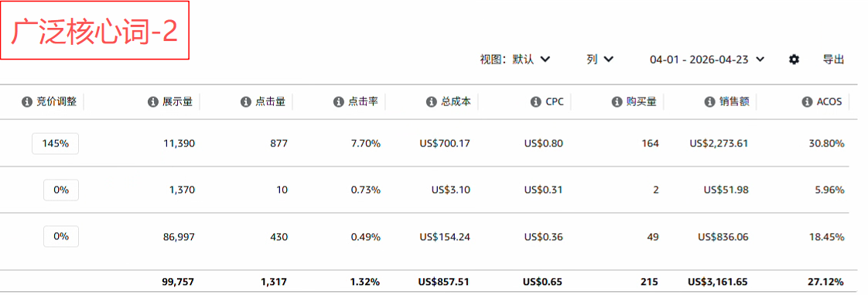Screen dimensions: 868x295
Task: Select click rate 0.49%
Action: (365, 237)
